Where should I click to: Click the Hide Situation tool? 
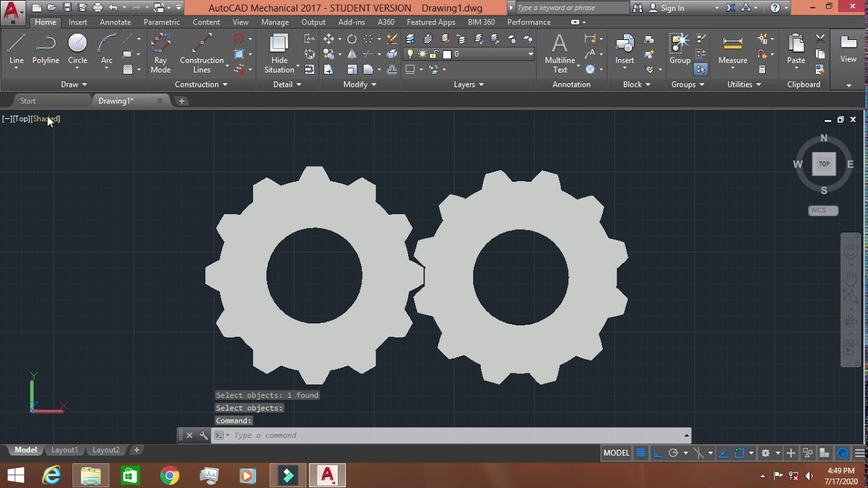279,54
